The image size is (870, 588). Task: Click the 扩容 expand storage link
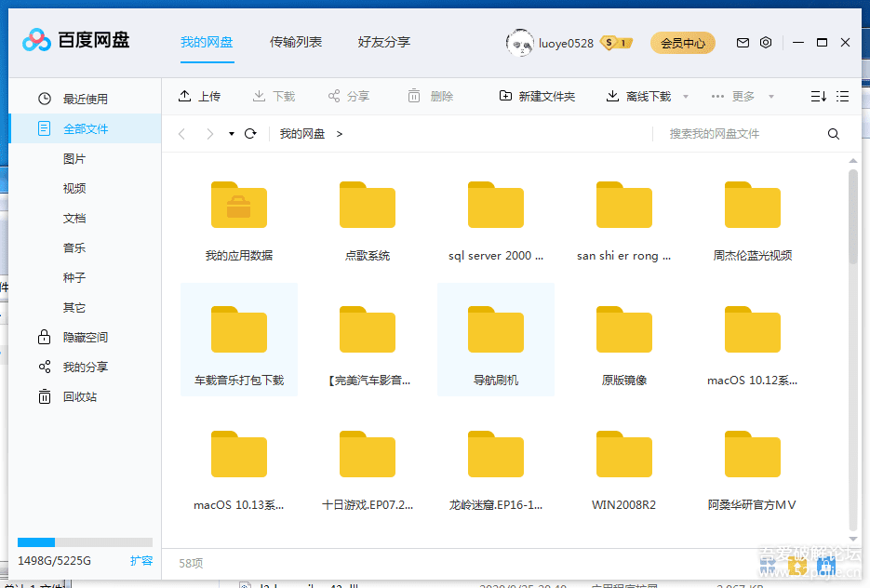coord(141,560)
